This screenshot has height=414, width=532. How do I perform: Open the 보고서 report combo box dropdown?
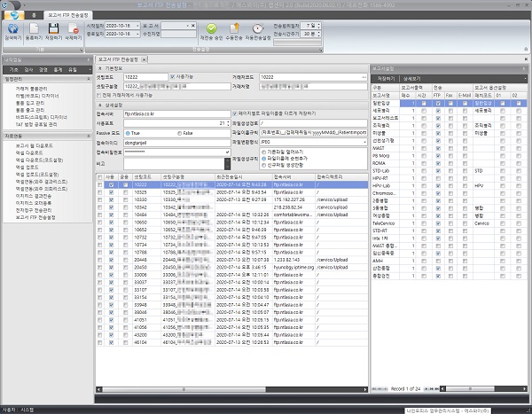point(187,26)
